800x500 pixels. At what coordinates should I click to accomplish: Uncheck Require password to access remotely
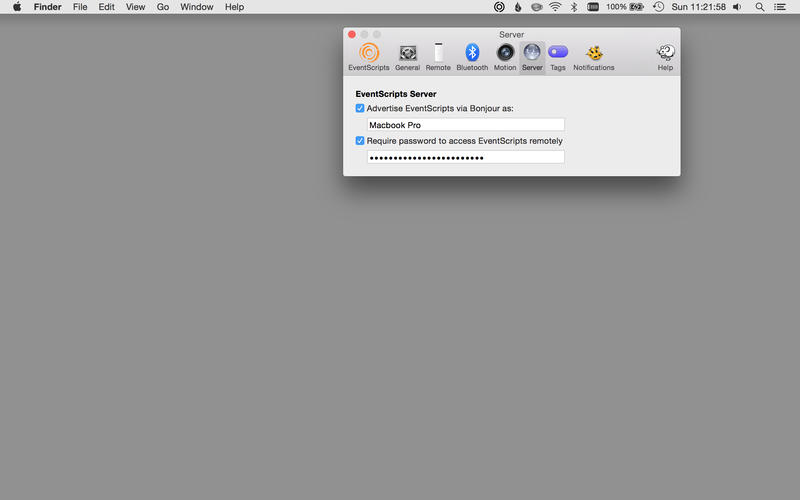tap(361, 141)
